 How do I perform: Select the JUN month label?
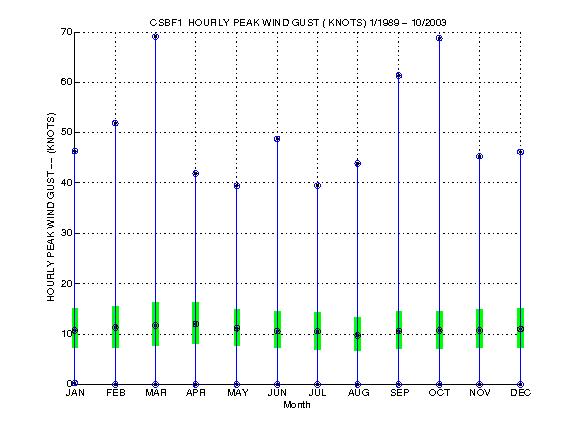(277, 393)
